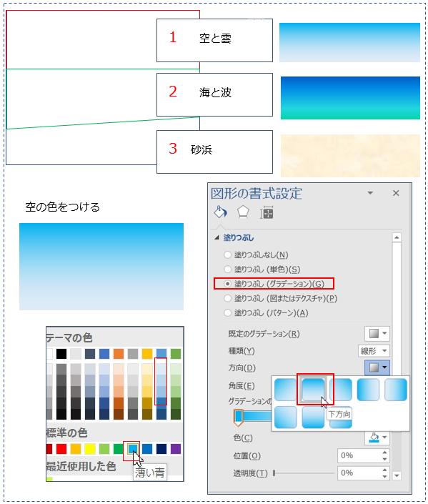Click the 空と雲 label box
Screen dimensions: 428x504
[214, 40]
